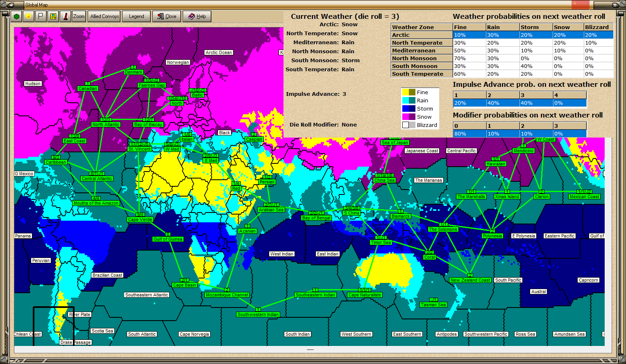Select Mouths of the Amazon label

[96, 203]
